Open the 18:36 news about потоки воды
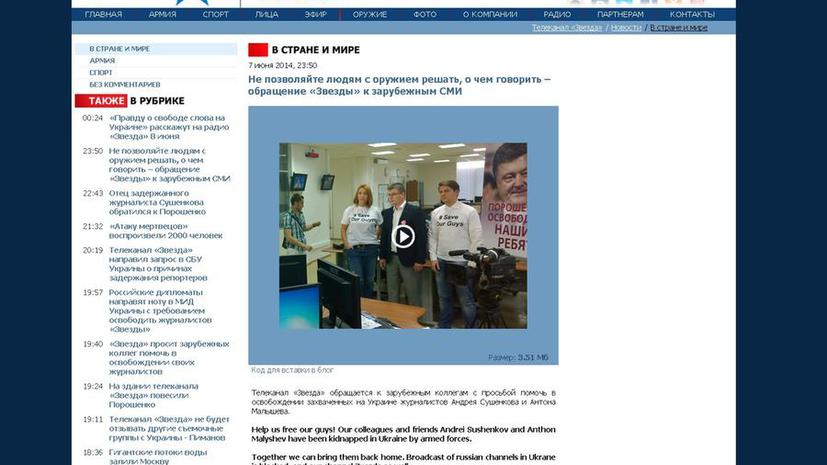Screen dimensions: 827x465 point(158,457)
